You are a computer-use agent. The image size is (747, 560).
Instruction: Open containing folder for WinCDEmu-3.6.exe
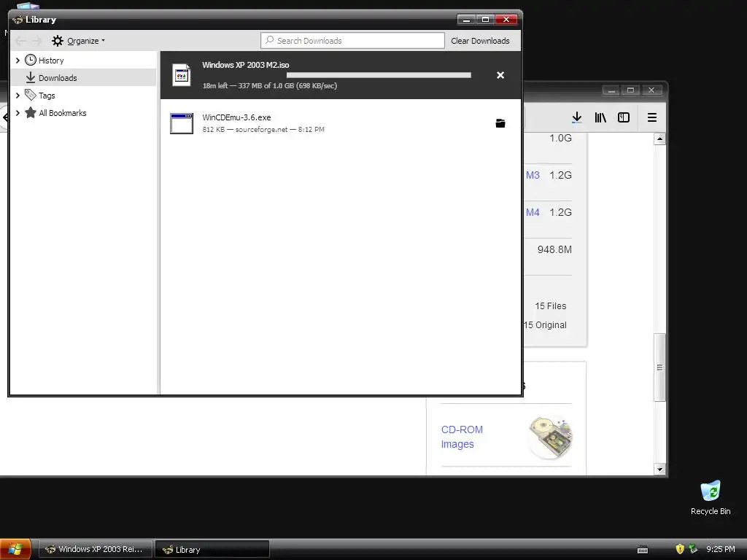(500, 123)
